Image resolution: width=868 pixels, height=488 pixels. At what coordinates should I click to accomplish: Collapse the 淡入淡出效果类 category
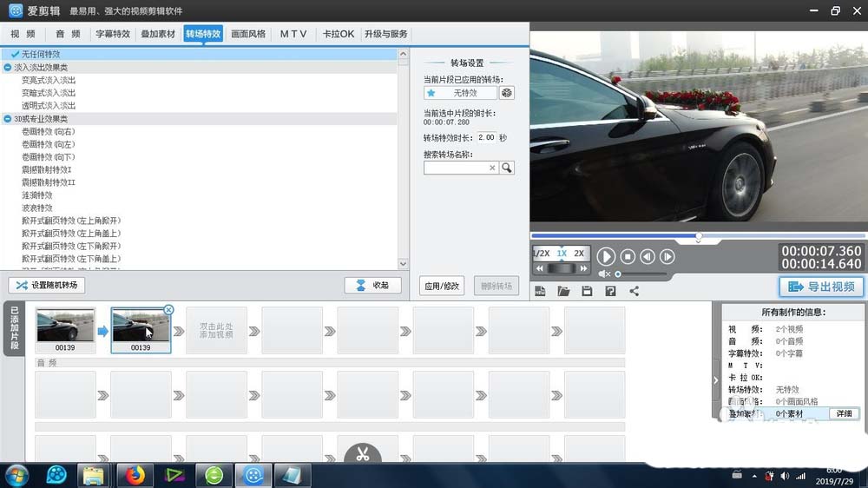pyautogui.click(x=7, y=68)
